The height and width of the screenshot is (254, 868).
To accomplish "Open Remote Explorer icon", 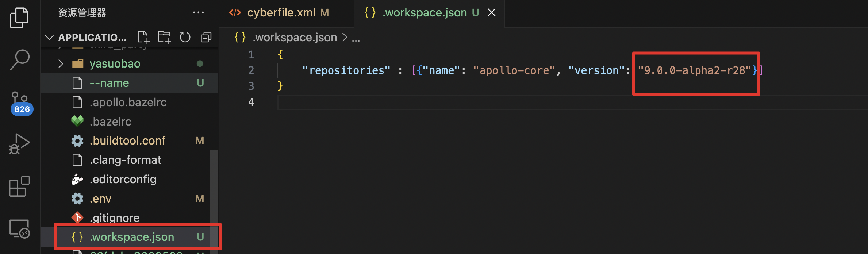I will [19, 229].
